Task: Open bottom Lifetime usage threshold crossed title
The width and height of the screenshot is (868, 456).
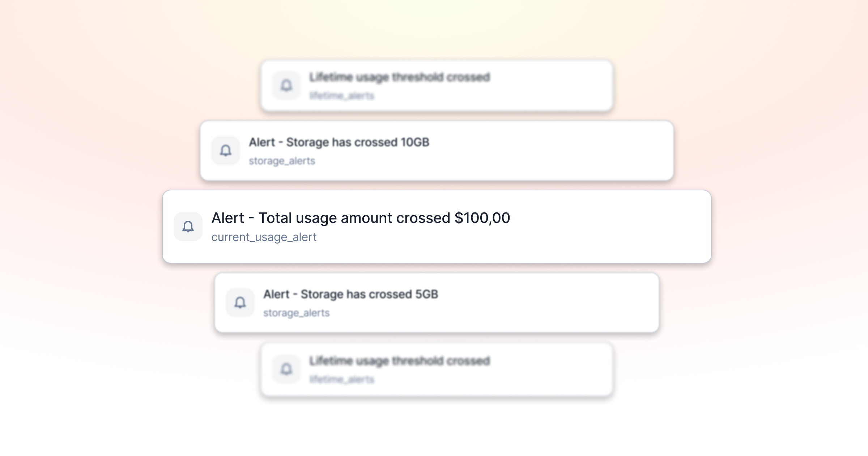Action: pos(400,361)
